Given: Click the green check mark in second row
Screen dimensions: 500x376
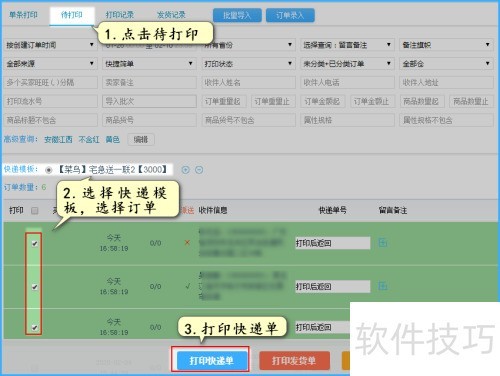Looking at the screenshot, I should coord(188,286).
